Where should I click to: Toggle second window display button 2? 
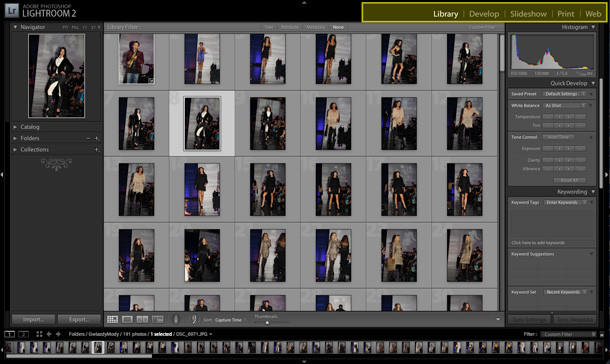point(23,334)
